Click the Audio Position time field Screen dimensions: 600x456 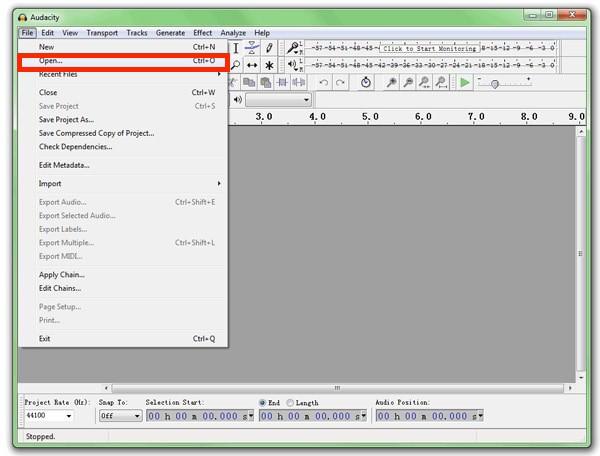430,416
